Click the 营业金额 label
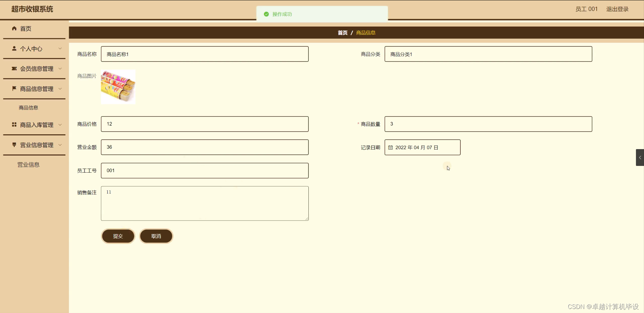The width and height of the screenshot is (644, 313). tap(87, 147)
